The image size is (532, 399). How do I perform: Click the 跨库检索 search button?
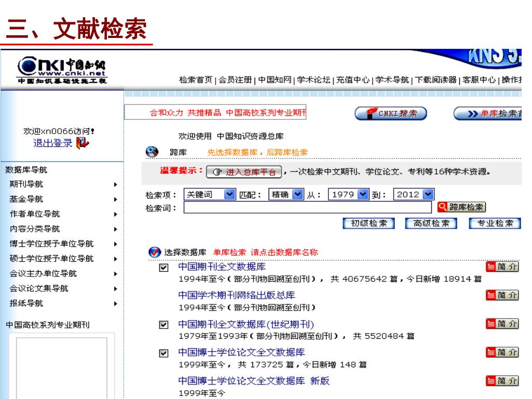pyautogui.click(x=461, y=207)
